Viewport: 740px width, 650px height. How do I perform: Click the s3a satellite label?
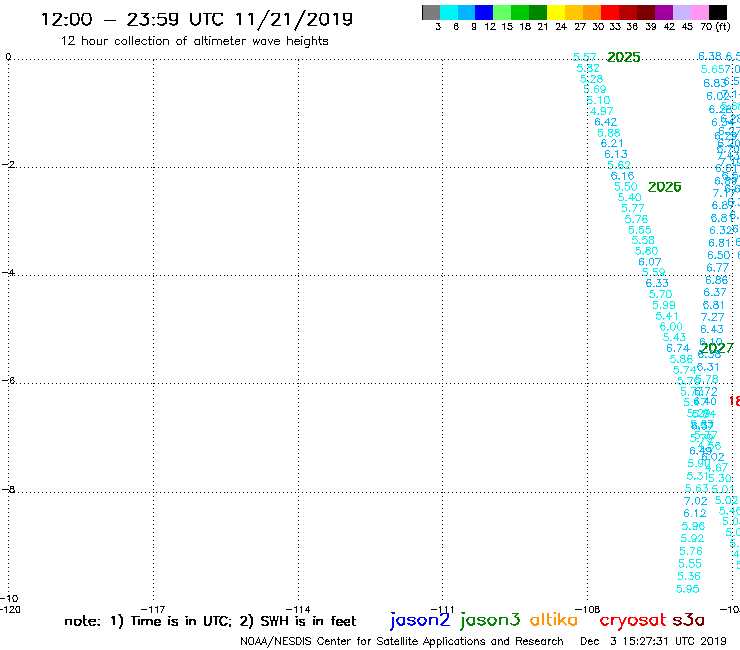pos(689,620)
